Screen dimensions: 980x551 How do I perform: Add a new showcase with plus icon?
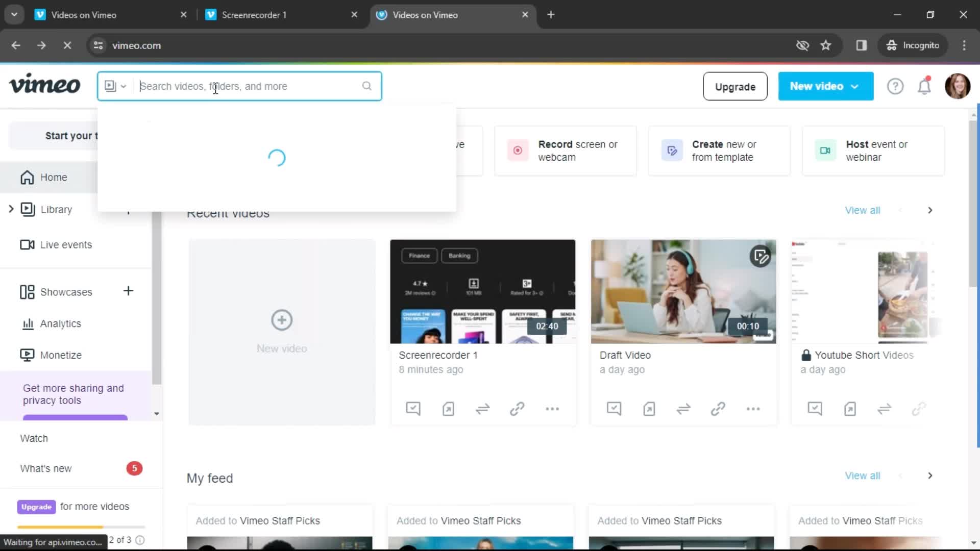coord(128,291)
